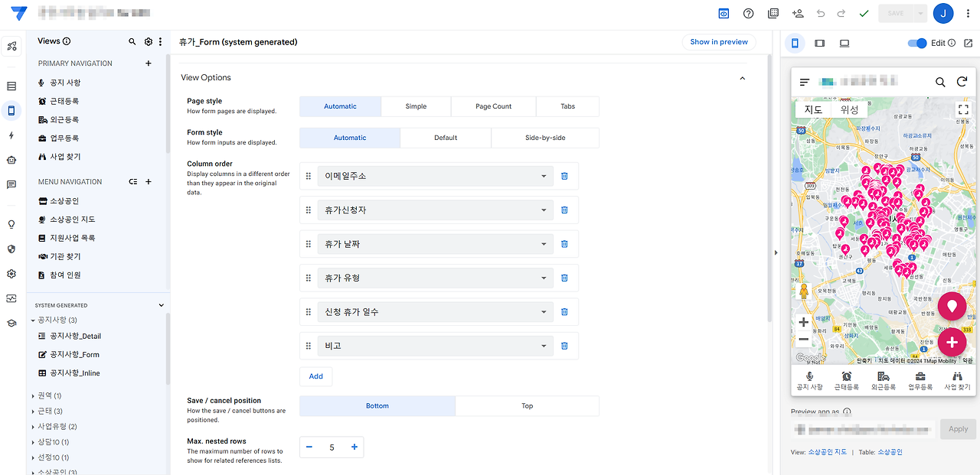This screenshot has height=475, width=980.
Task: Open the 이메일주소 column dropdown
Action: 435,176
